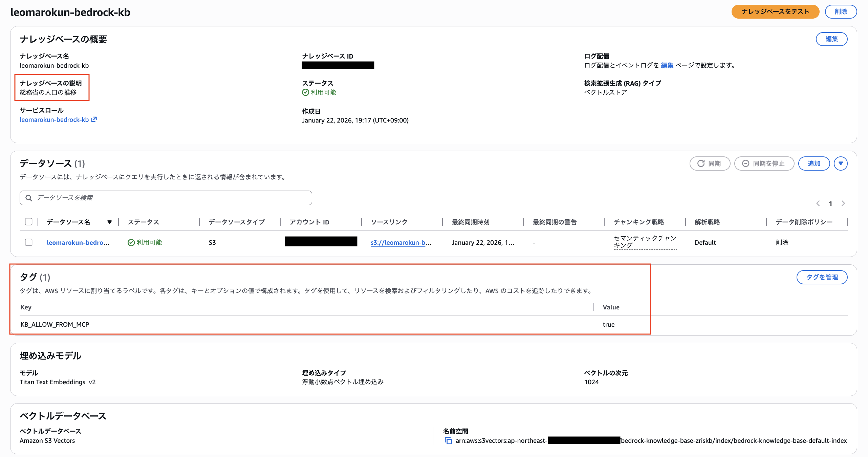The image size is (868, 457).
Task: Select all data sources with the header checkbox
Action: coord(29,222)
